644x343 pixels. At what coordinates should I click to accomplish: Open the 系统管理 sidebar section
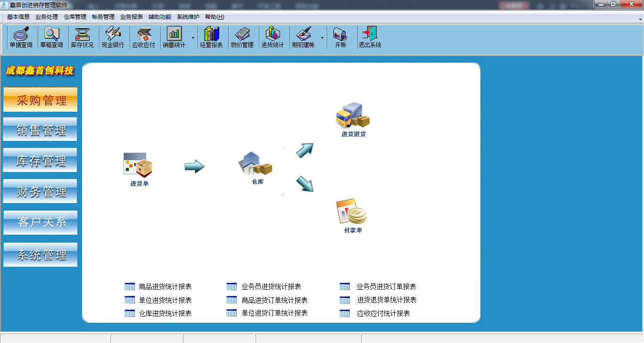point(40,254)
